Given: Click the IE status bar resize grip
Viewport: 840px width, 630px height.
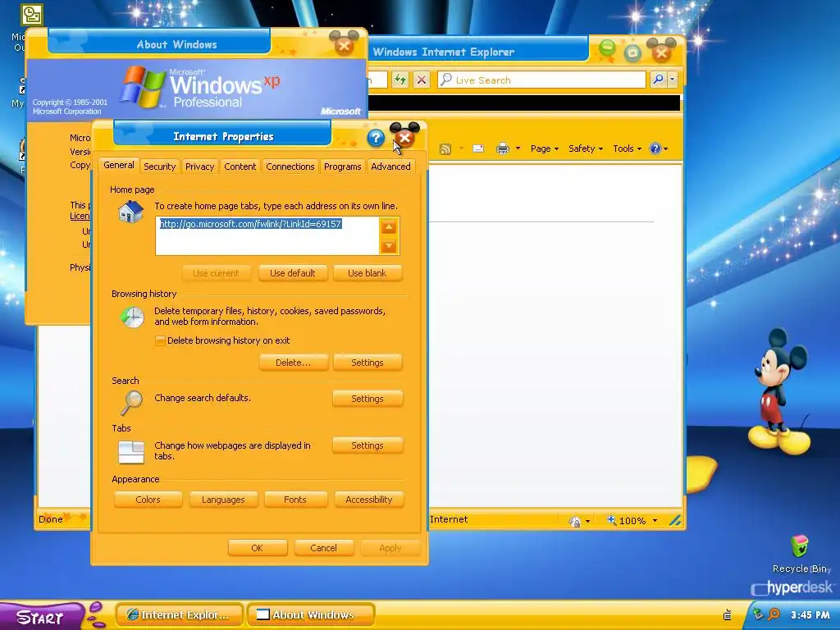Looking at the screenshot, I should pos(675,520).
